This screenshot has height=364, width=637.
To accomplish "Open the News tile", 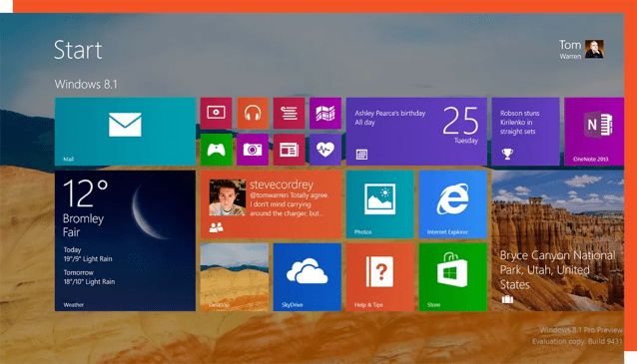I will coord(289,150).
